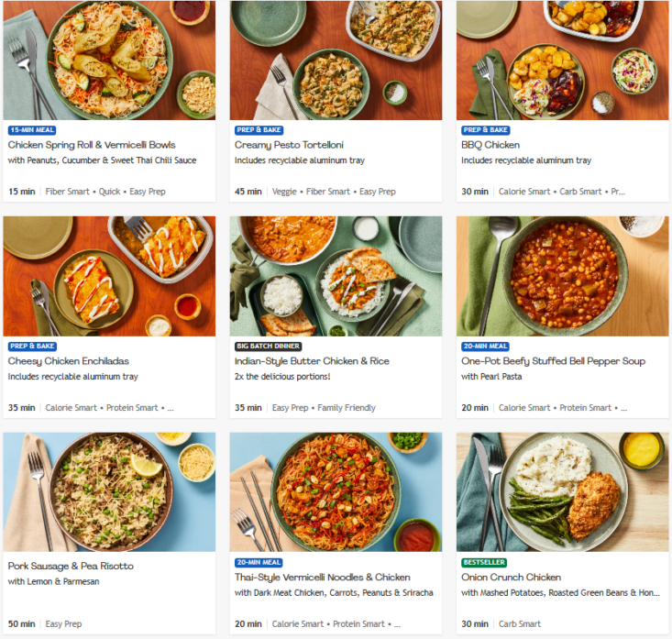The width and height of the screenshot is (672, 639).
Task: Select the BESTSELLER badge
Action: point(484,562)
